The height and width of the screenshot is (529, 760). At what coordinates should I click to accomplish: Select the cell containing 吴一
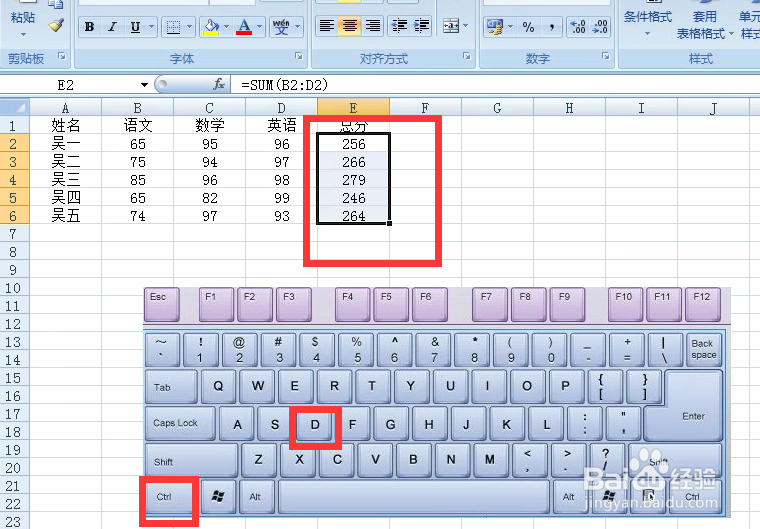point(65,144)
